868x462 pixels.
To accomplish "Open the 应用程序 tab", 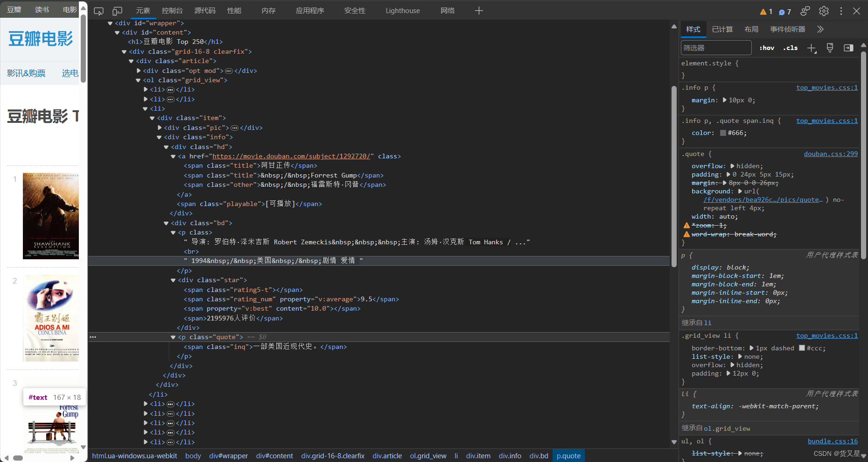I will click(310, 11).
